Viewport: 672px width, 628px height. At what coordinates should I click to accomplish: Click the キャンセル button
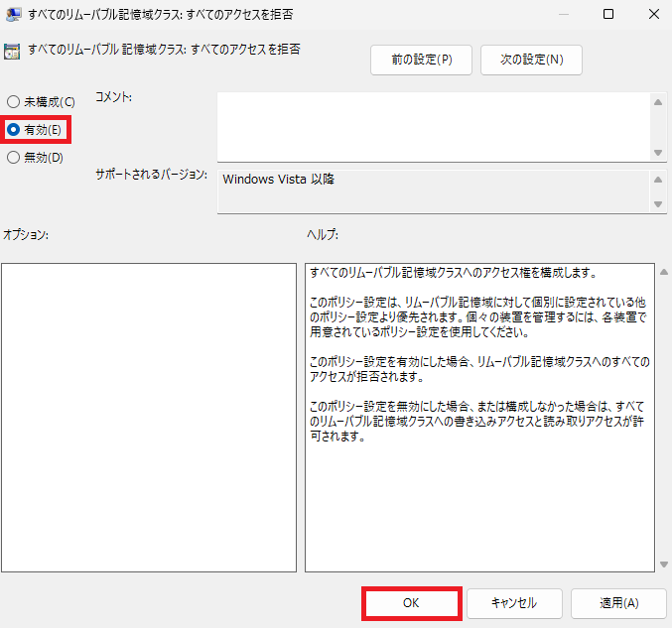[514, 603]
